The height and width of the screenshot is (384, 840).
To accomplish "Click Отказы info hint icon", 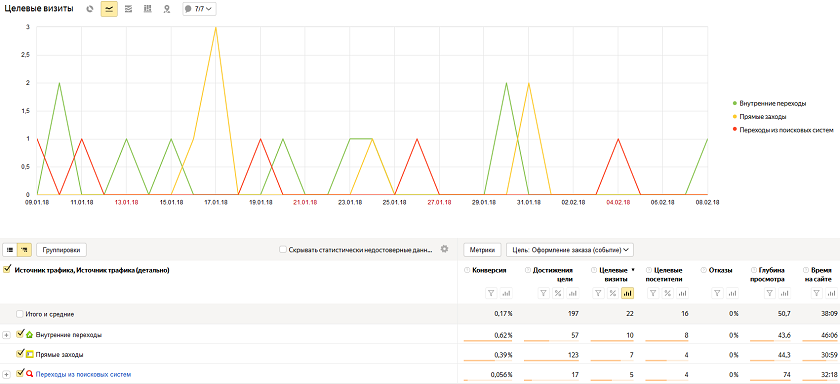I will [x=703, y=270].
